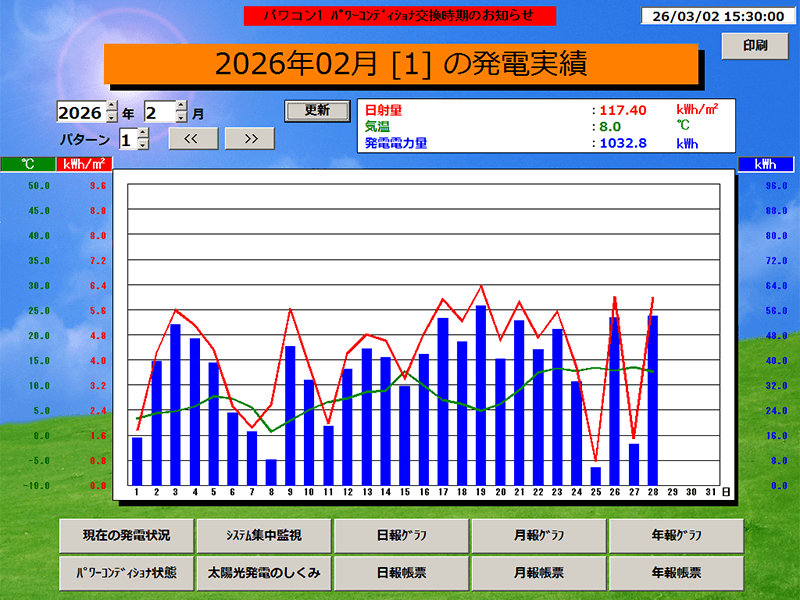This screenshot has width=800, height=600.
Task: Open 月報帳票 (monthly report)
Action: (x=539, y=572)
